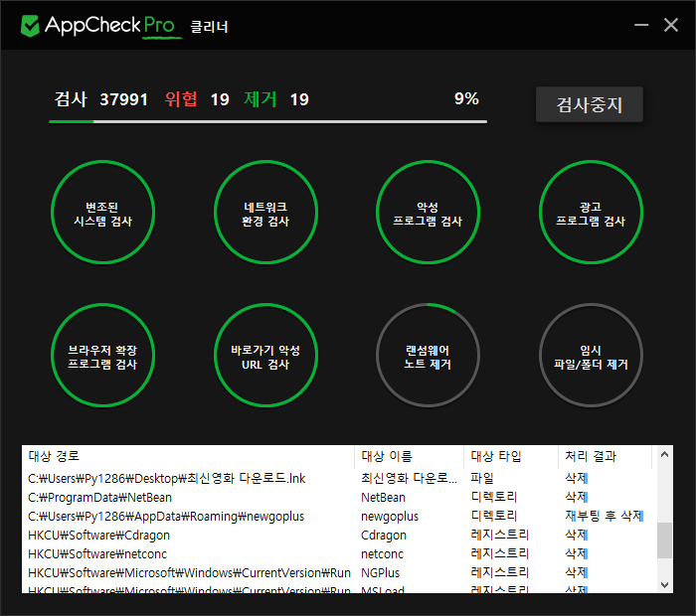Select the C:₩ProgramData₩NetBean row
Image resolution: width=696 pixels, height=616 pixels.
tap(340, 498)
